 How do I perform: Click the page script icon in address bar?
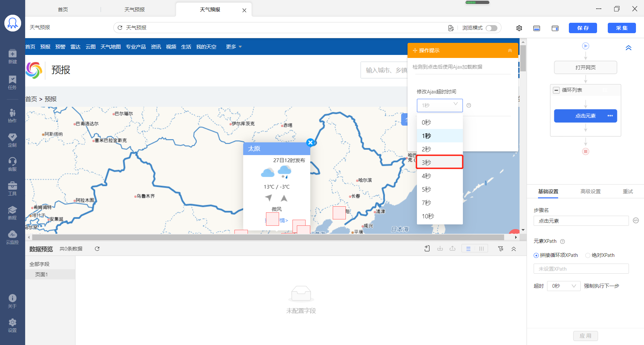point(451,28)
